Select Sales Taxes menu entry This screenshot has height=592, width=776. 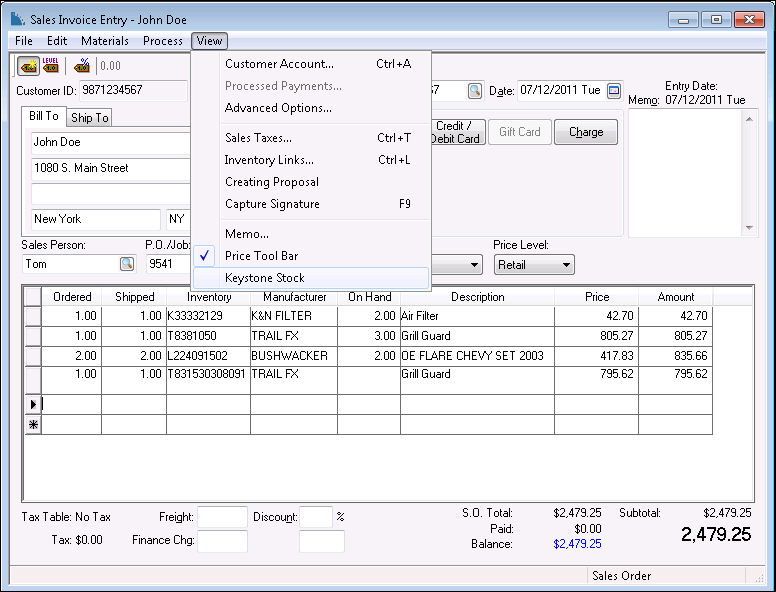click(258, 138)
